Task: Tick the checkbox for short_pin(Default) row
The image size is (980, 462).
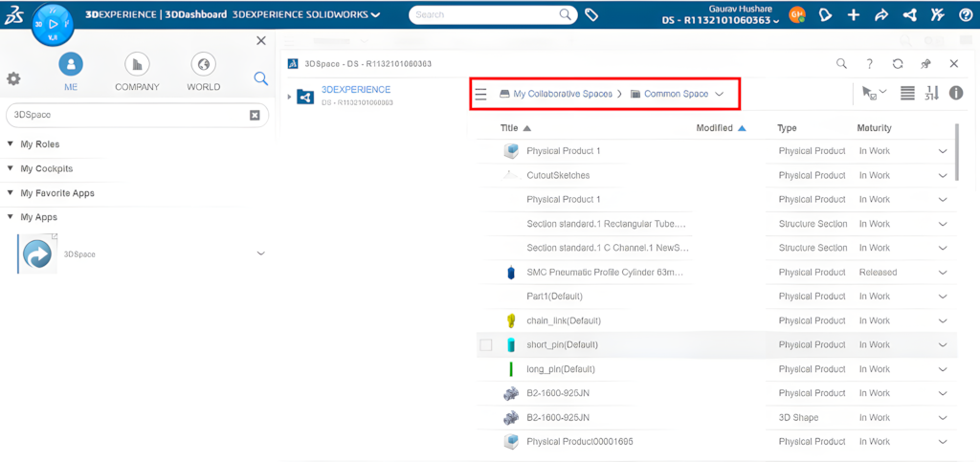Action: (x=485, y=344)
